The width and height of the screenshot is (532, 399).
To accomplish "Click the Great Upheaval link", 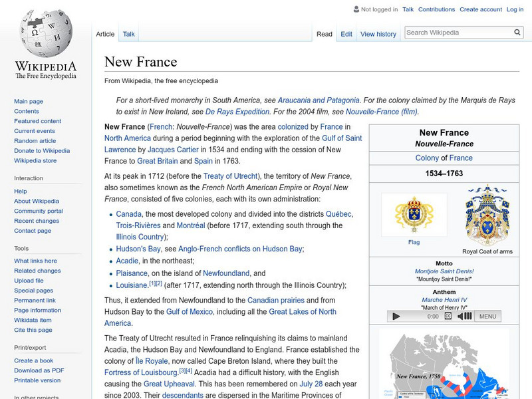I will pos(169,384).
